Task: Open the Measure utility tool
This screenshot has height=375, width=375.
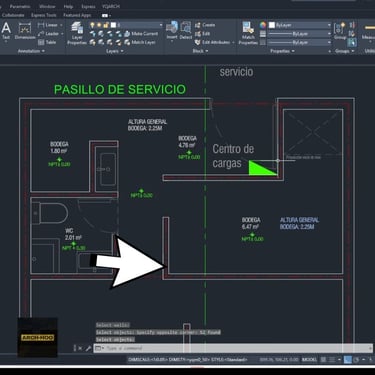Action: click(369, 31)
